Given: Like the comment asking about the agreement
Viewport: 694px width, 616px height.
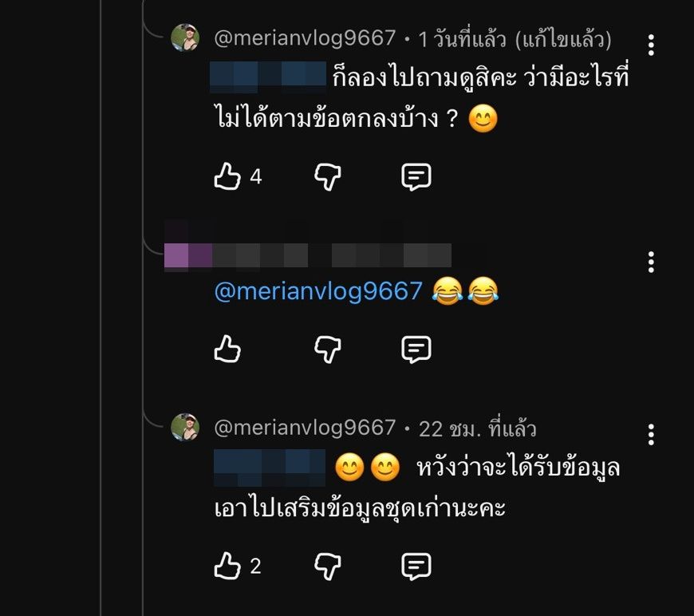Looking at the screenshot, I should point(228,176).
